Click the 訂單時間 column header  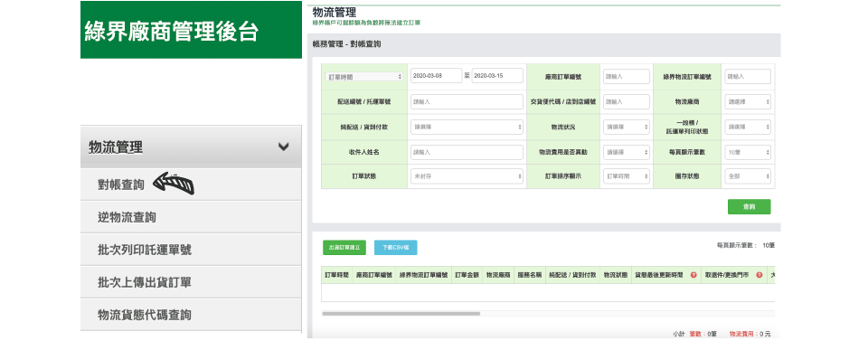(336, 275)
